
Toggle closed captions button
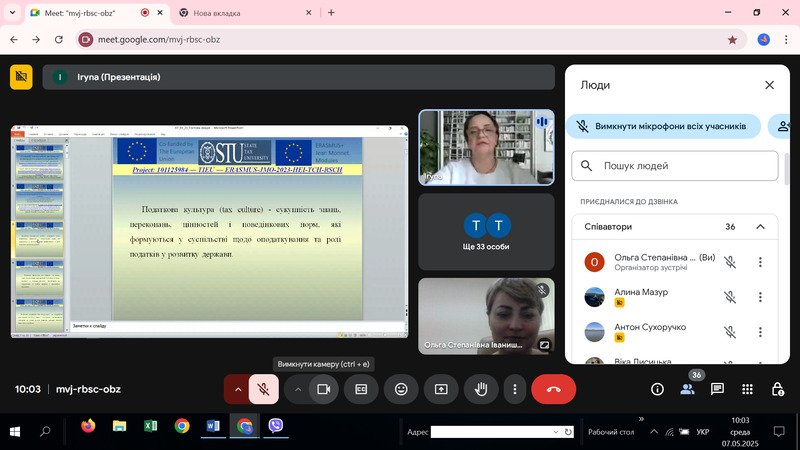pyautogui.click(x=361, y=389)
